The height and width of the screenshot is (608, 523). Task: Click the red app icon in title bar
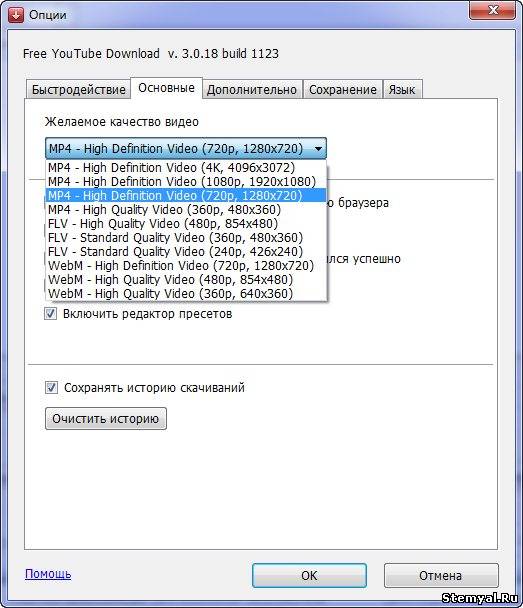[16, 15]
